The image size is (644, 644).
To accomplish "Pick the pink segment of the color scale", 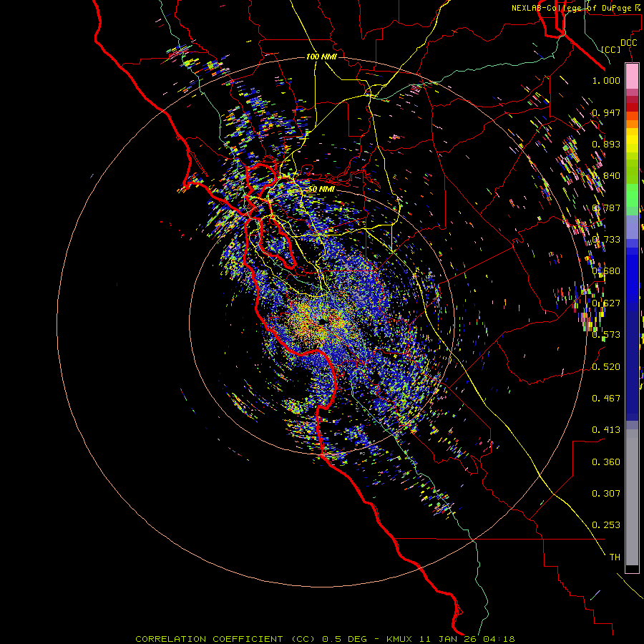I will tap(632, 76).
